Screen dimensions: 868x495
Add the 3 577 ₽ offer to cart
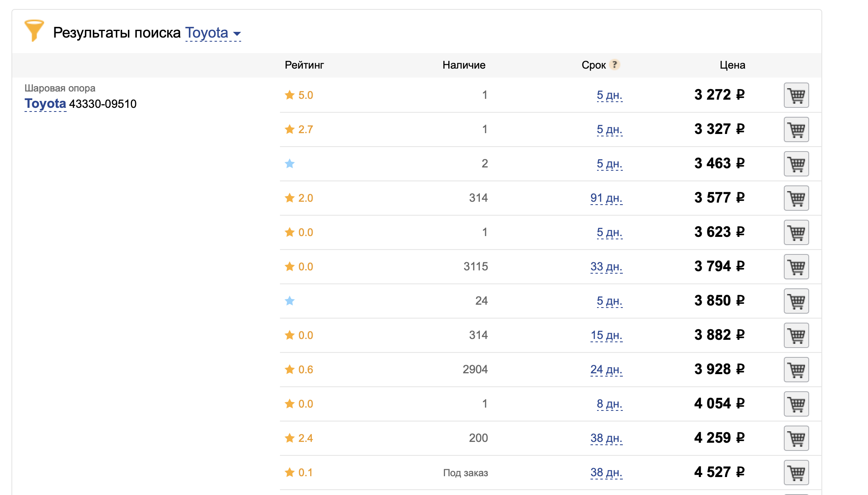(796, 198)
